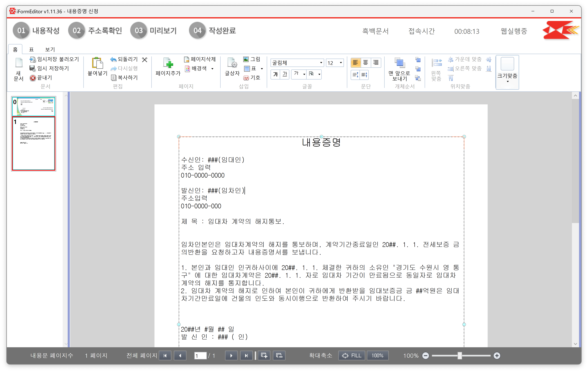Click the 되돌리기 undo icon
This screenshot has height=372, width=588.
pyautogui.click(x=113, y=59)
